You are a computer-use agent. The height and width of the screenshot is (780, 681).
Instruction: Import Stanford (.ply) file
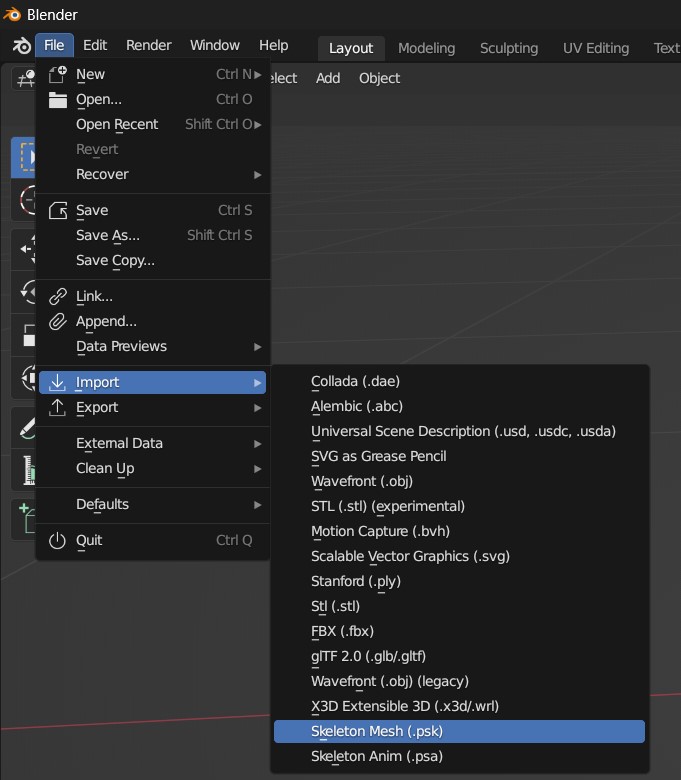(x=459, y=582)
